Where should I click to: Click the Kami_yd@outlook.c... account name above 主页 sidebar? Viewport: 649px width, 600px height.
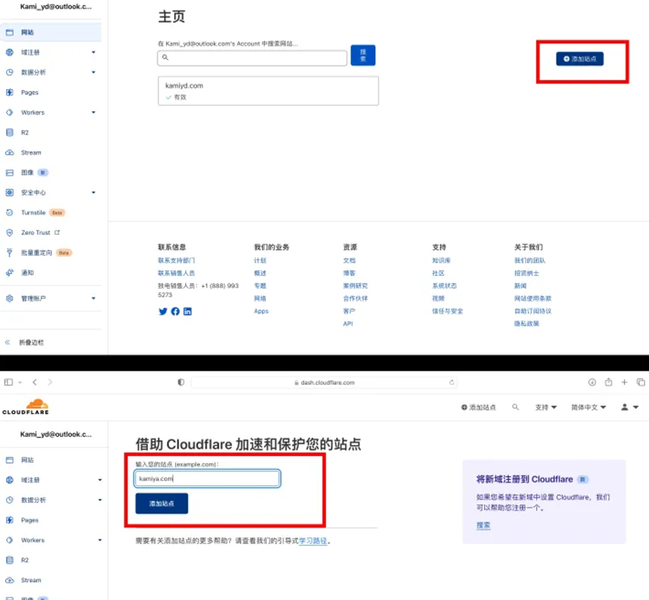56,7
